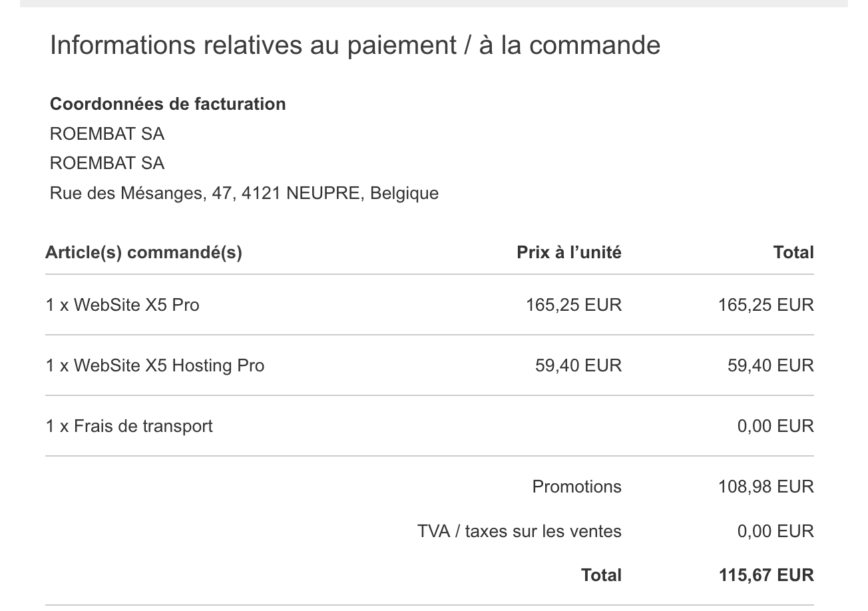Select the Coordonnées de facturation label

point(168,104)
